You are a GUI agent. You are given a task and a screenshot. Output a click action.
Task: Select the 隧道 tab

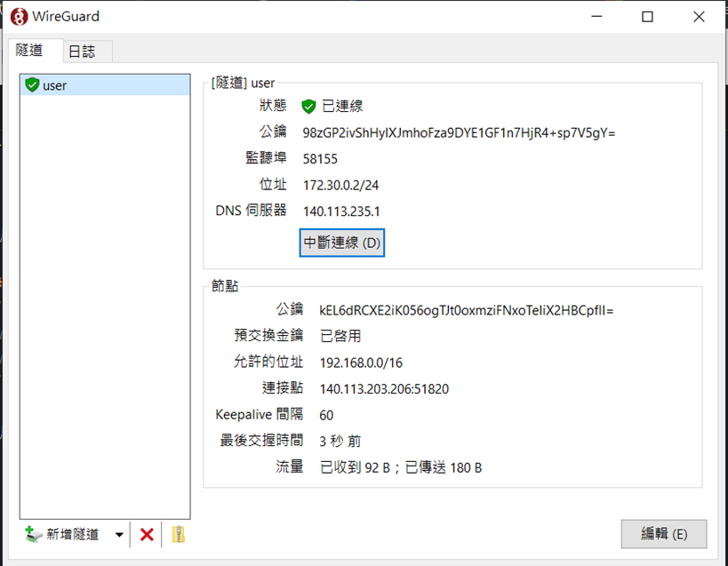point(29,51)
